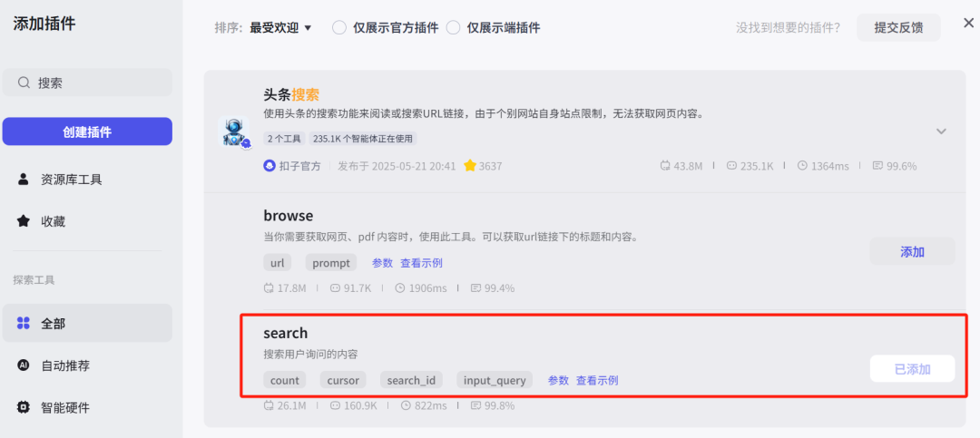980x438 pixels.
Task: Click 已添加 button for search tool
Action: point(913,369)
